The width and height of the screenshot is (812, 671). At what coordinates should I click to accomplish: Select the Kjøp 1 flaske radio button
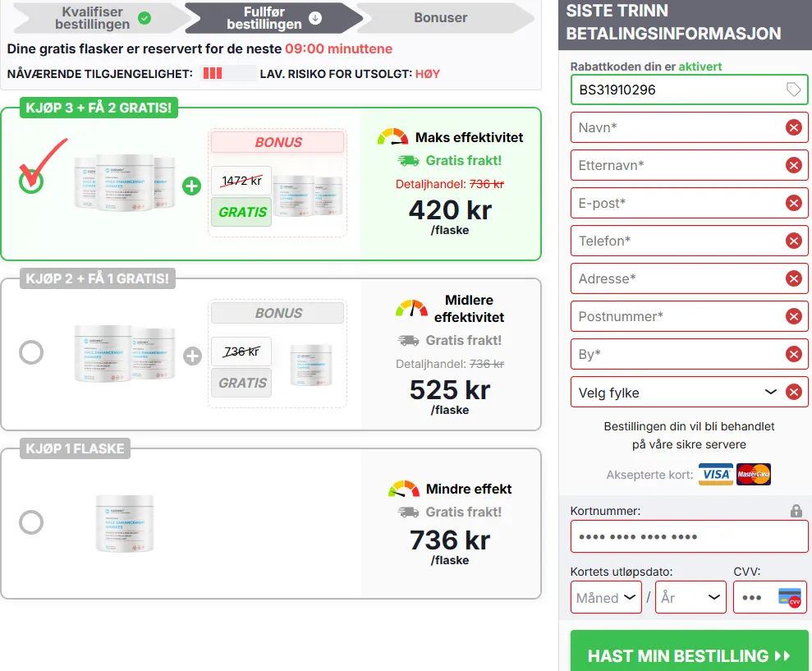(31, 522)
